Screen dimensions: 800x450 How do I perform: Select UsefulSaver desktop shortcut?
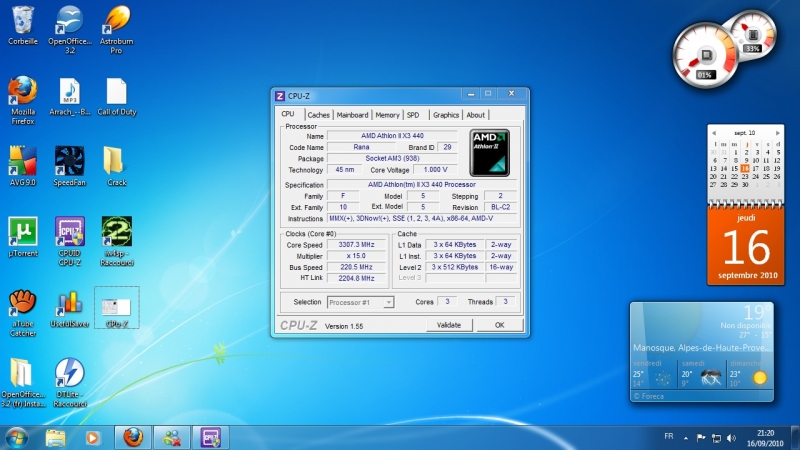click(69, 309)
